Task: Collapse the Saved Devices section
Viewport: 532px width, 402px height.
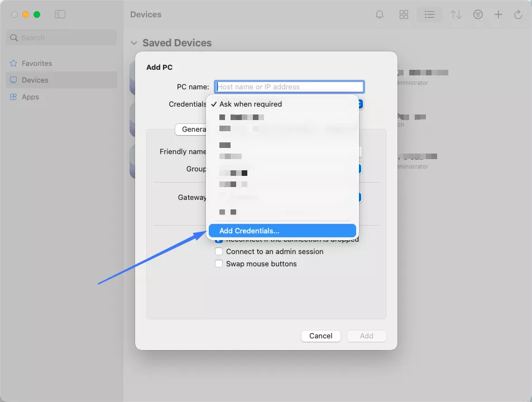Action: (x=134, y=43)
